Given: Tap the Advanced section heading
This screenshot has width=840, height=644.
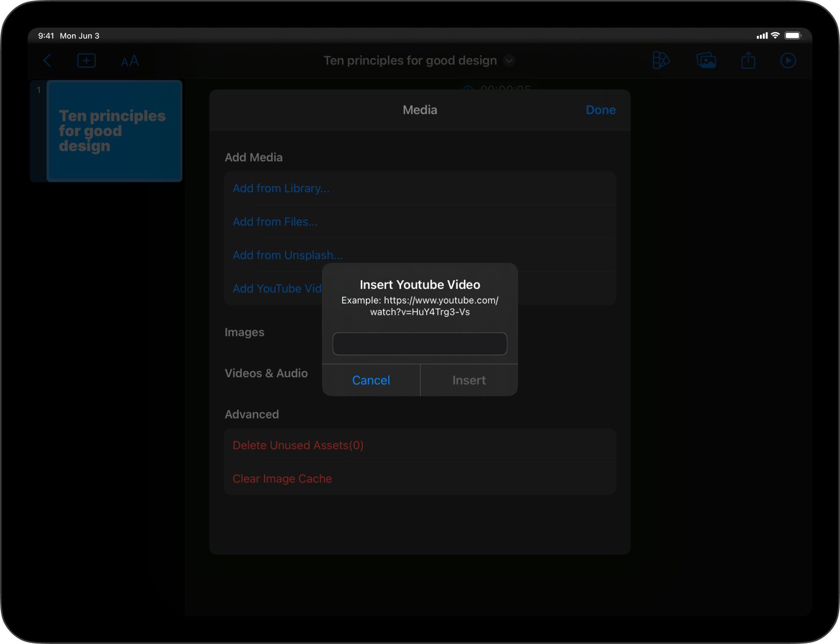Looking at the screenshot, I should point(252,415).
